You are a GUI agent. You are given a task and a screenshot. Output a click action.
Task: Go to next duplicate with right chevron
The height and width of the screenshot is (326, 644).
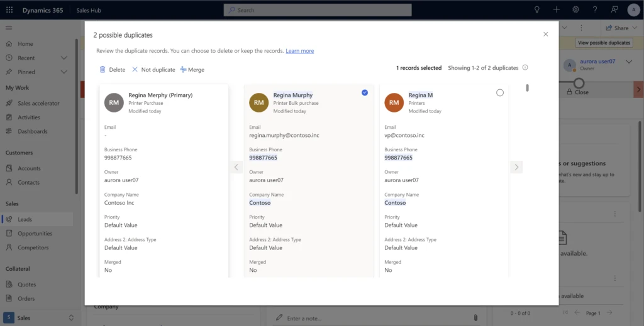[x=516, y=167]
